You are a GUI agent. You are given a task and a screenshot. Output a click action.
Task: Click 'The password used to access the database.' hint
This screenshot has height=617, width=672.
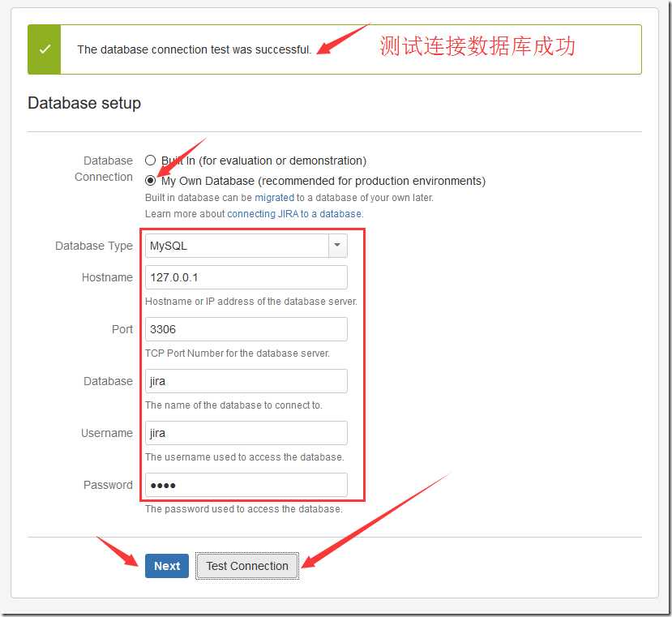pyautogui.click(x=243, y=509)
